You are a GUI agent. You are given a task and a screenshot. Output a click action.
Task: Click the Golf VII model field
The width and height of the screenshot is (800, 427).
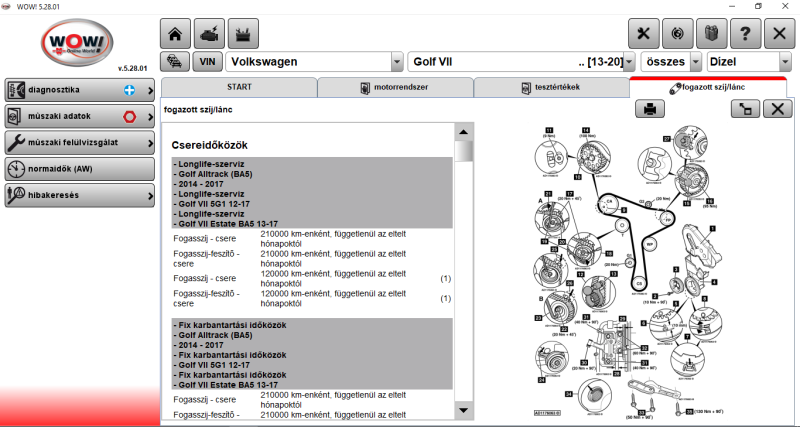click(516, 62)
